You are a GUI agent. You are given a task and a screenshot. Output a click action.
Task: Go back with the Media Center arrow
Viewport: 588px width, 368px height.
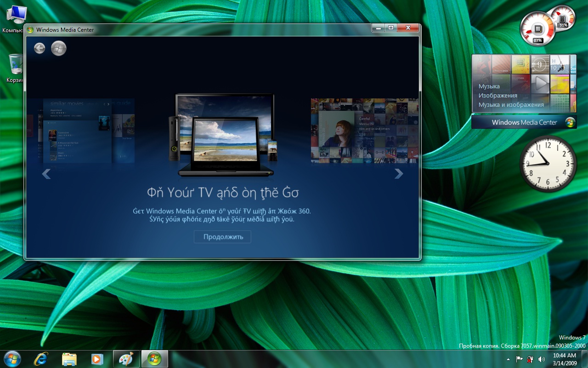point(40,48)
